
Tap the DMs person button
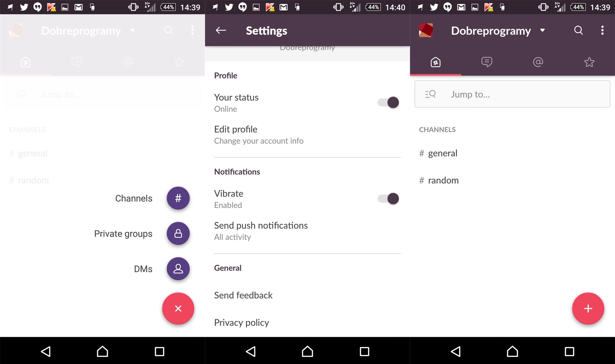tap(178, 269)
